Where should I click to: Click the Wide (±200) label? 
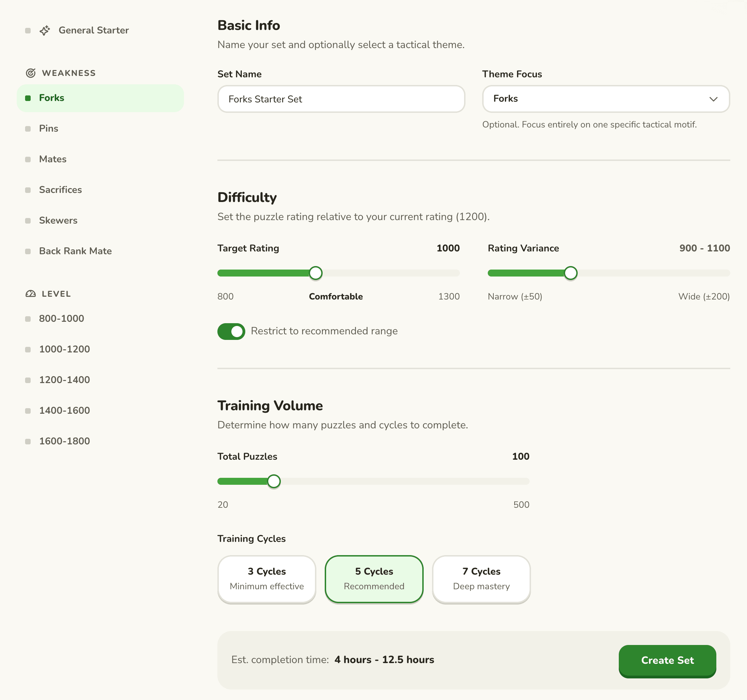(x=704, y=296)
